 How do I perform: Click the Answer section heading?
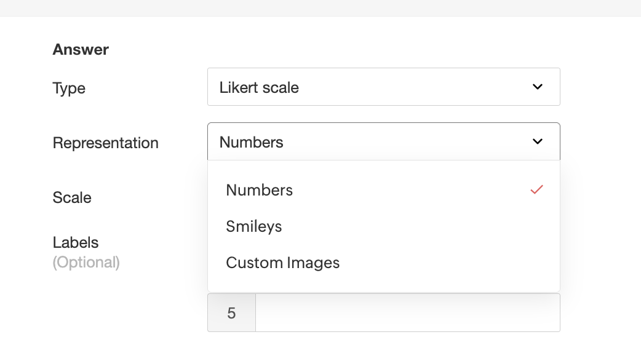(x=81, y=49)
